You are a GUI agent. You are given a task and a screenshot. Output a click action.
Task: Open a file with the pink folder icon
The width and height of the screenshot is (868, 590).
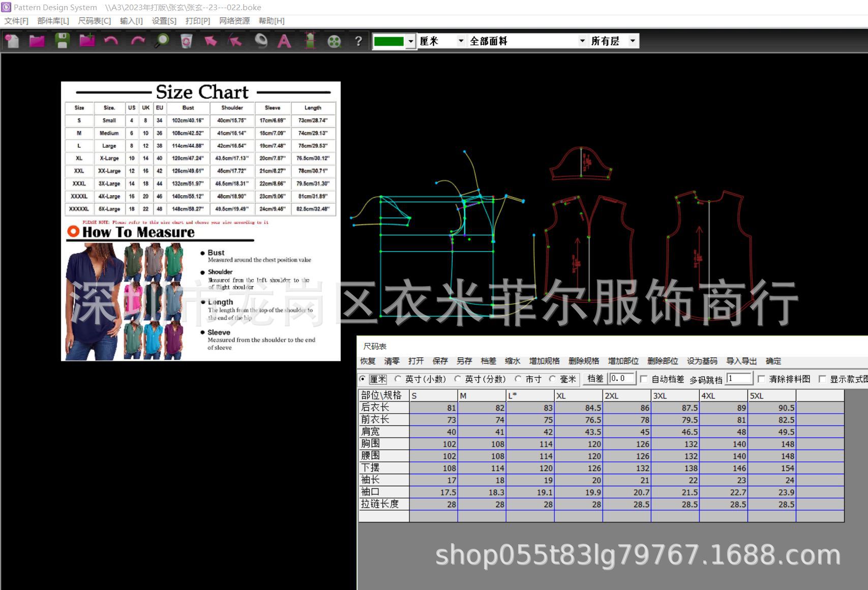37,41
